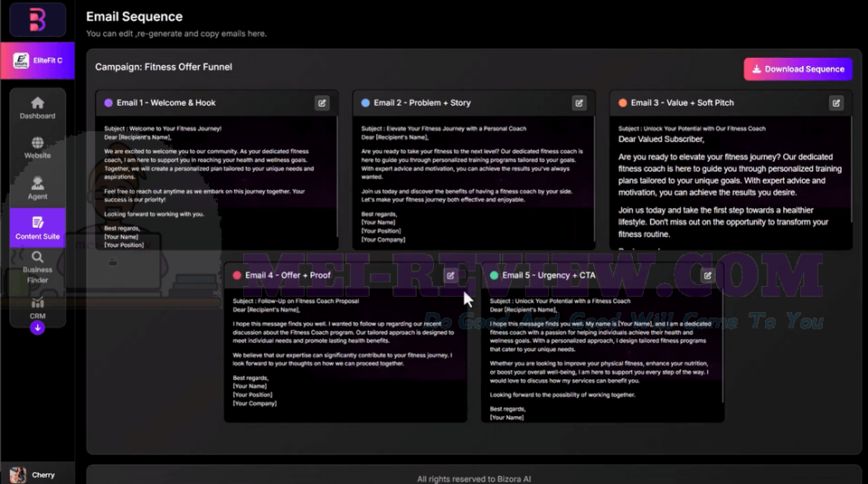Click the Email Sequence page title
868x484 pixels.
pyautogui.click(x=134, y=16)
